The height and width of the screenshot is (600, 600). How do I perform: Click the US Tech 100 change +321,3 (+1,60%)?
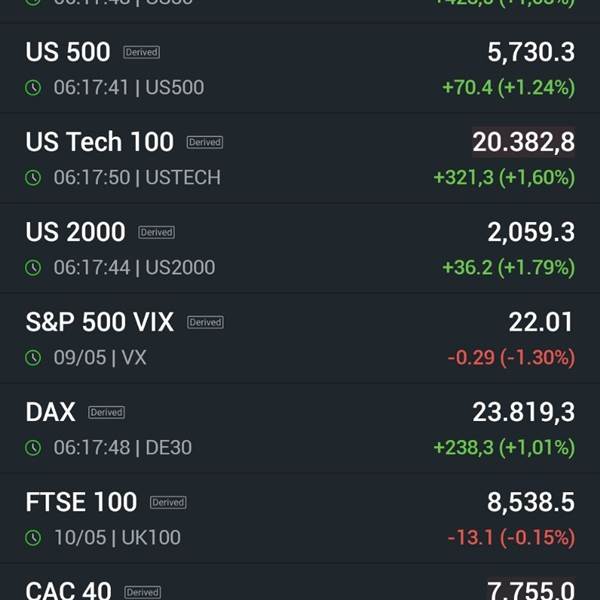click(x=504, y=178)
